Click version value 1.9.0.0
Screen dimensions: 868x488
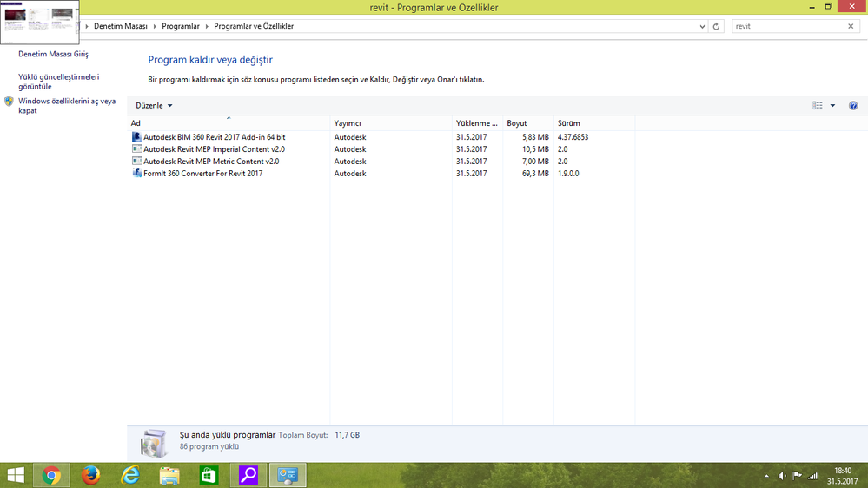tap(568, 173)
